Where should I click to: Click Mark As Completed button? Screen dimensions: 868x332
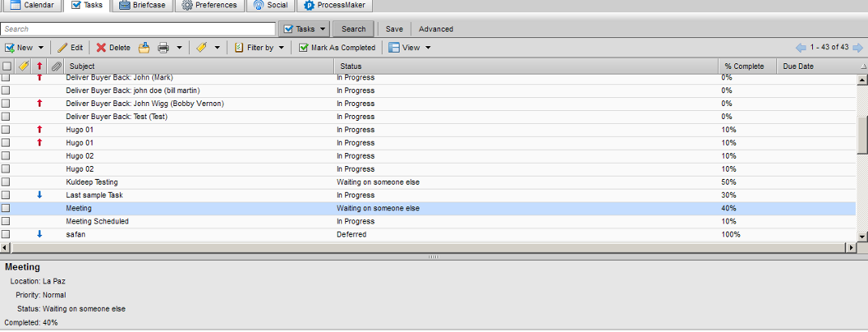point(336,48)
